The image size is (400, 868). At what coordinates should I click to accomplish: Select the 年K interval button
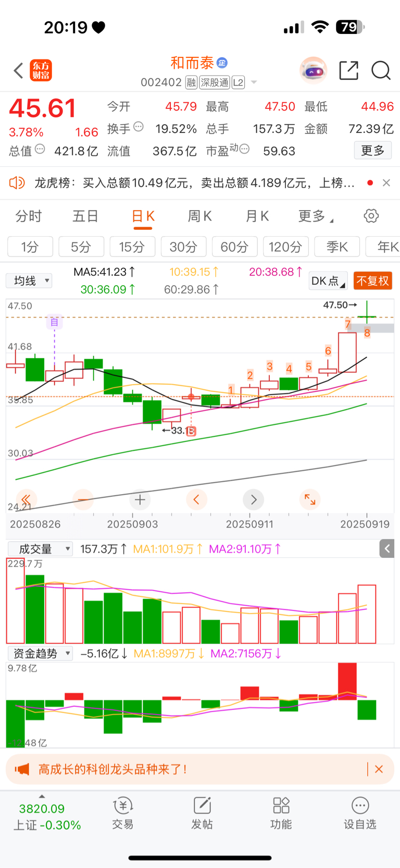[x=383, y=247]
